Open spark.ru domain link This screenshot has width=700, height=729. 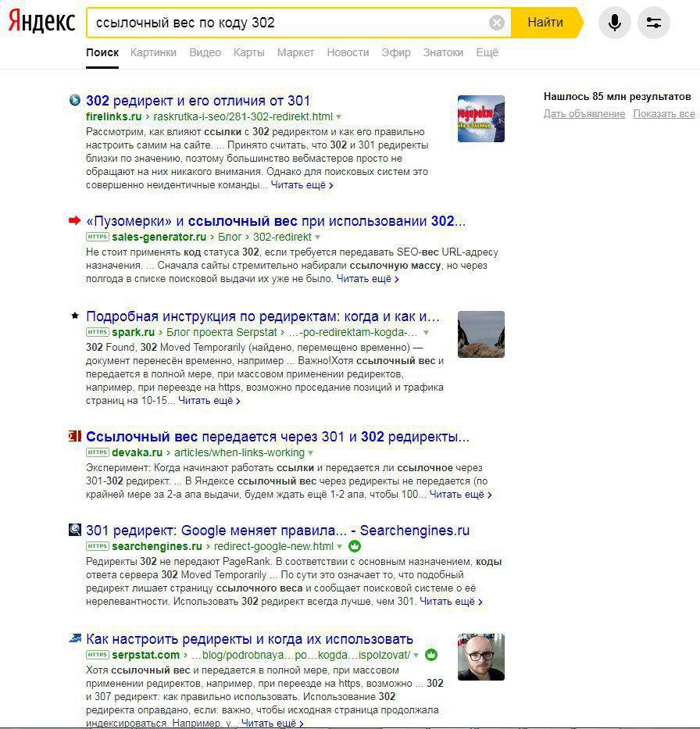point(134,332)
